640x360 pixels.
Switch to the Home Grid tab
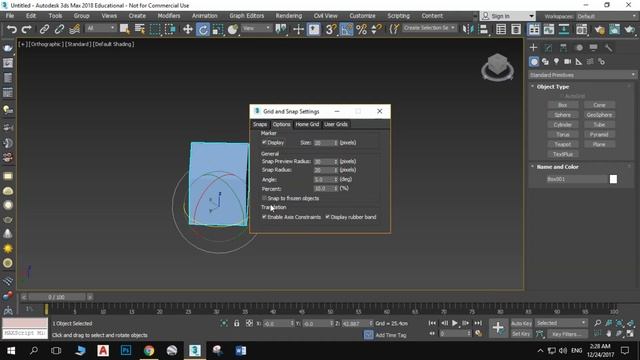click(307, 124)
